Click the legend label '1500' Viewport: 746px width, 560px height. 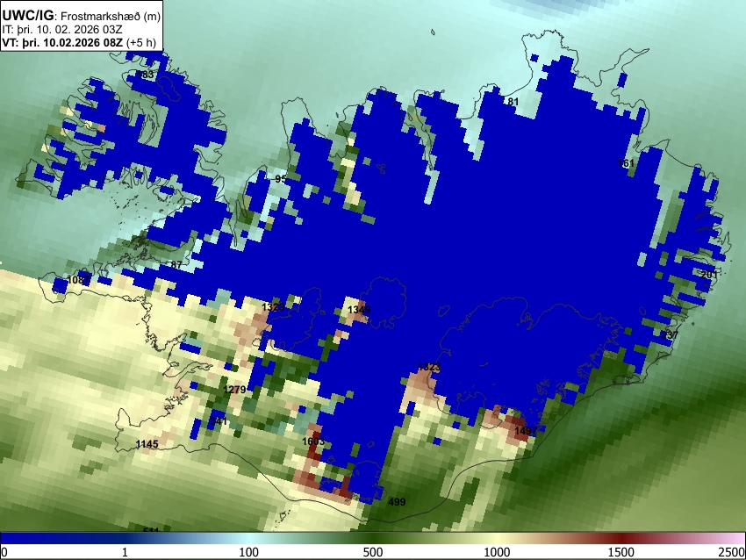pyautogui.click(x=621, y=552)
